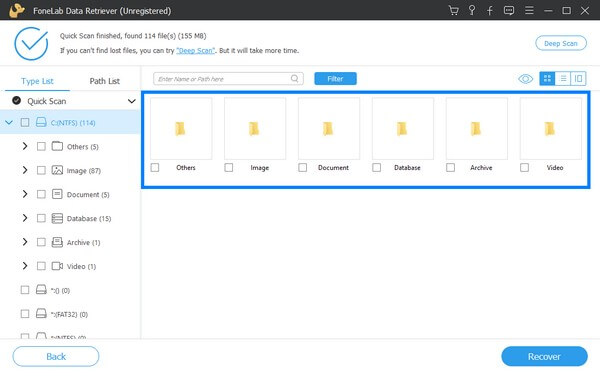
Task: Click the search magnifier icon
Action: [294, 78]
